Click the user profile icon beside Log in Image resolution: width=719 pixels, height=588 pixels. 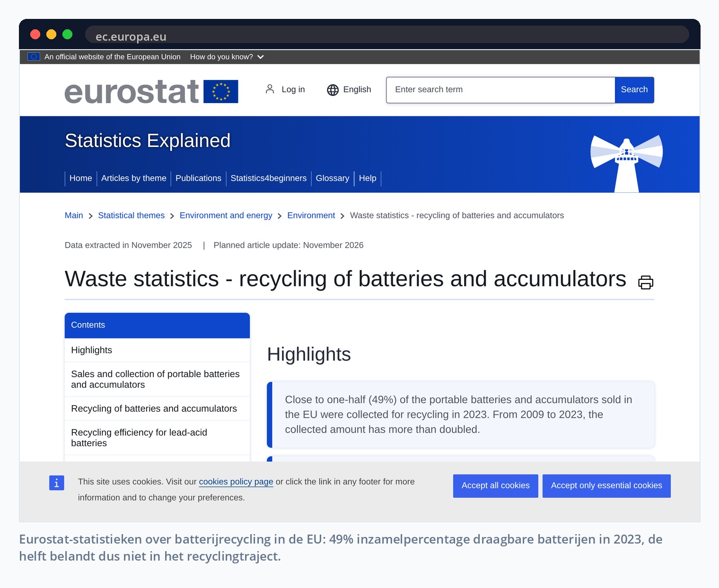(x=270, y=89)
